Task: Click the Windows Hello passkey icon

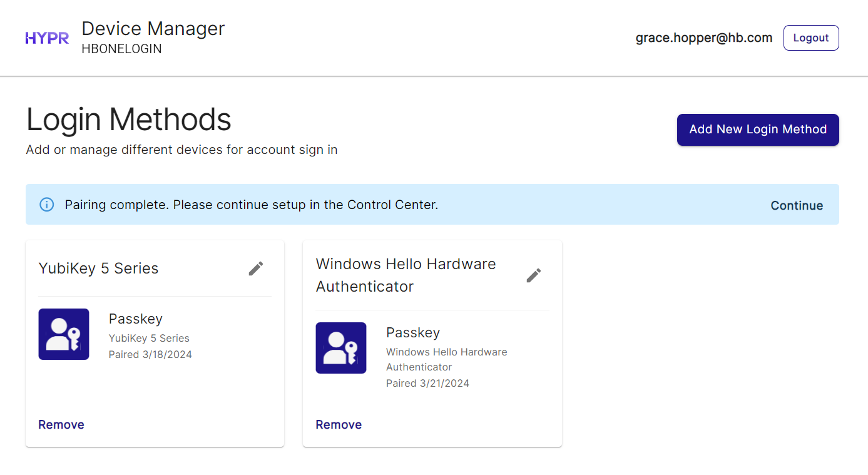Action: click(341, 348)
